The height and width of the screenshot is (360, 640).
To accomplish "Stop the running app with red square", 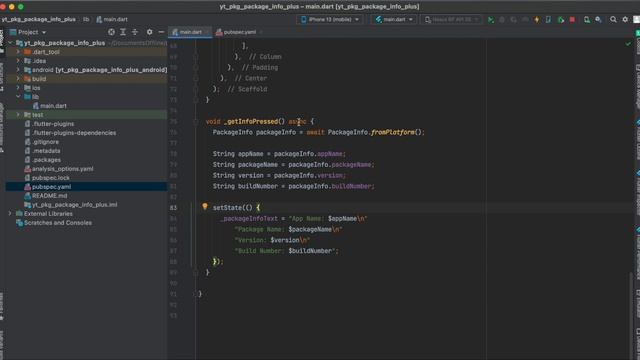I will coord(572,20).
